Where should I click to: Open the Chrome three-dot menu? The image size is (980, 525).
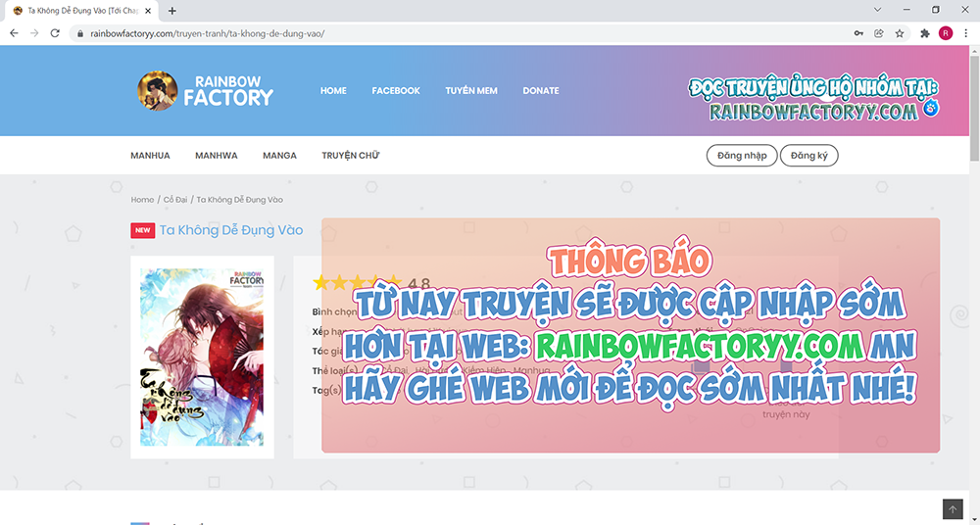pos(965,32)
